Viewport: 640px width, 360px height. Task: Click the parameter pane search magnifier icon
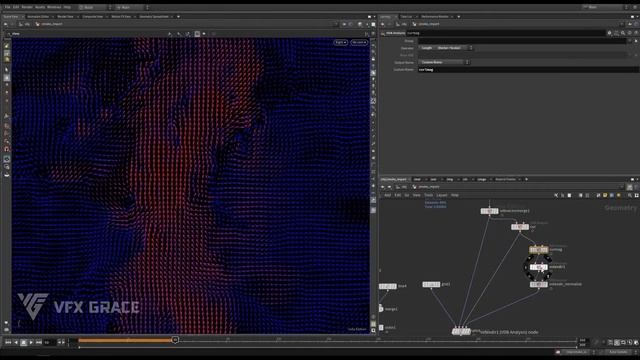click(x=623, y=33)
